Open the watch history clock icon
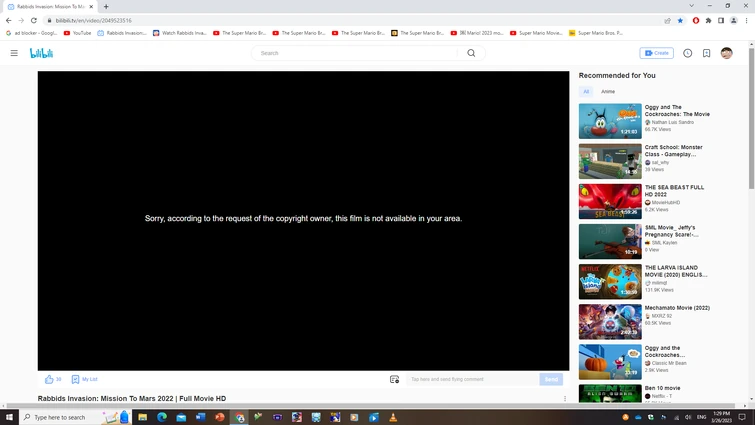Viewport: 755px width, 425px height. click(687, 53)
